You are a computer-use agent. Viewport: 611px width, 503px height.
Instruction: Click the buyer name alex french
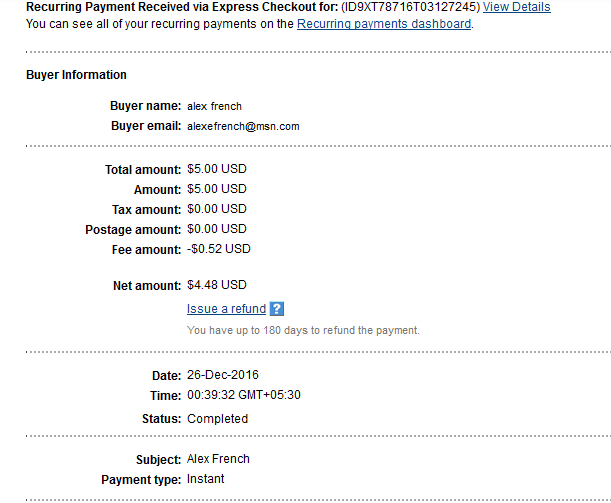[214, 106]
